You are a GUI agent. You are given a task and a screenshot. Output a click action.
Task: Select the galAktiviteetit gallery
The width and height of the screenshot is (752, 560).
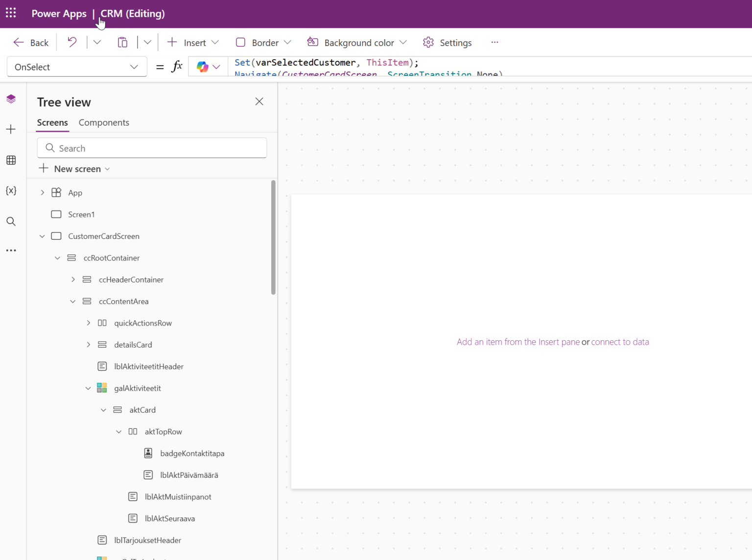coord(138,388)
